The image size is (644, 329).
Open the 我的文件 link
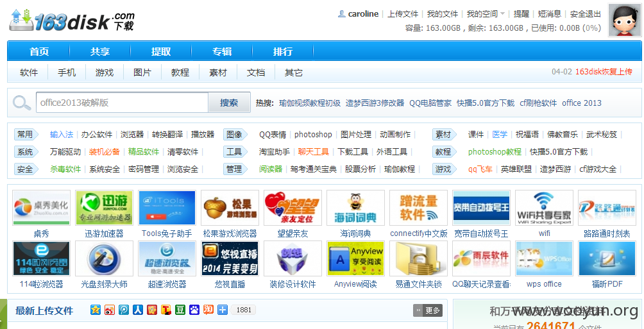(x=443, y=14)
